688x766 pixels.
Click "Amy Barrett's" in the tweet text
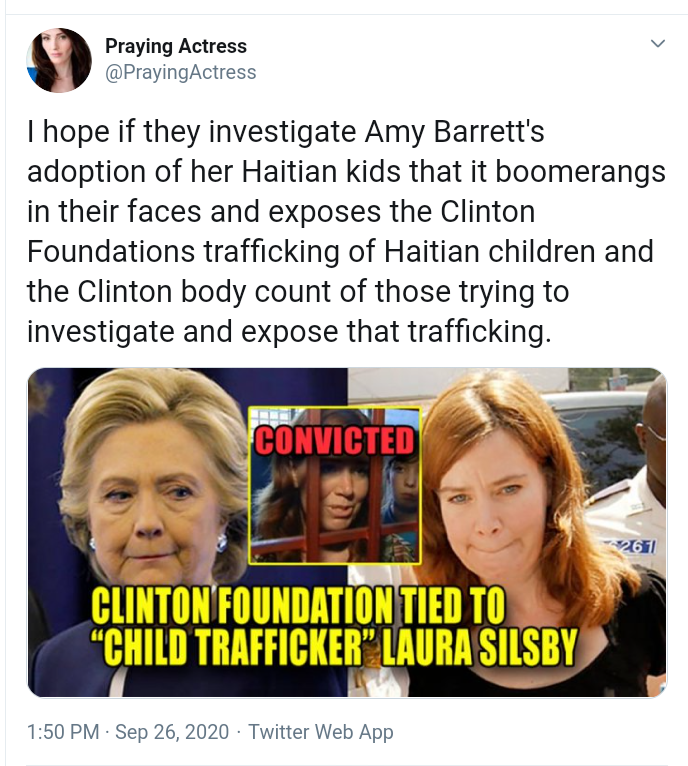coord(454,132)
